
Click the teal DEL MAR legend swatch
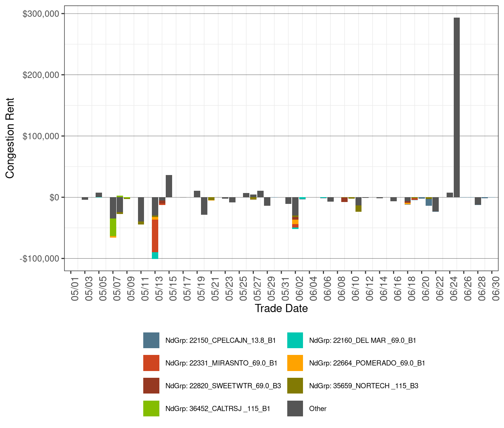tap(295, 340)
